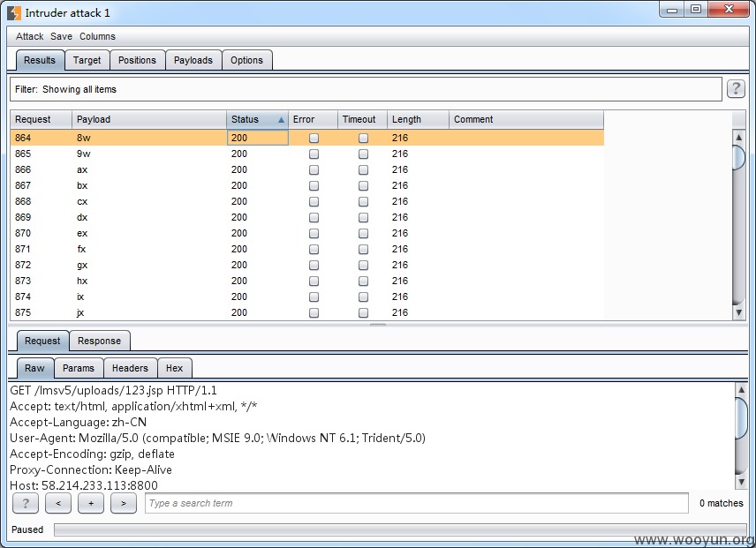
Task: Sort by the Payload column header
Action: click(149, 119)
